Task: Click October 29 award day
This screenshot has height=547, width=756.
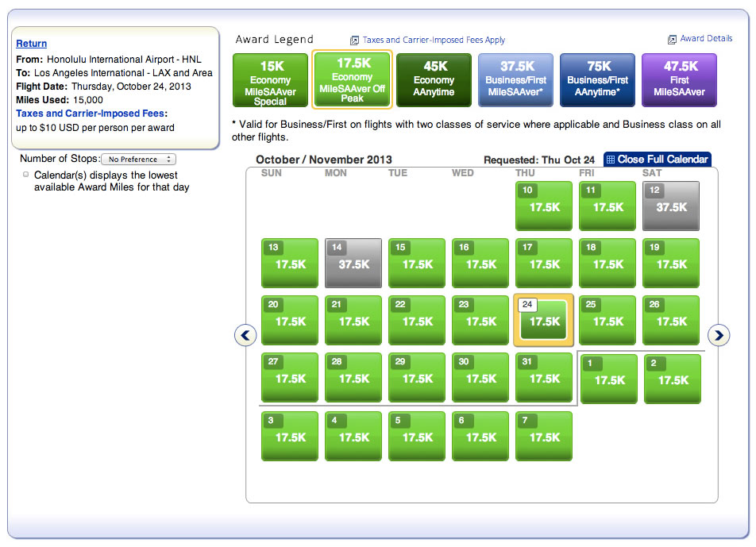Action: click(417, 378)
